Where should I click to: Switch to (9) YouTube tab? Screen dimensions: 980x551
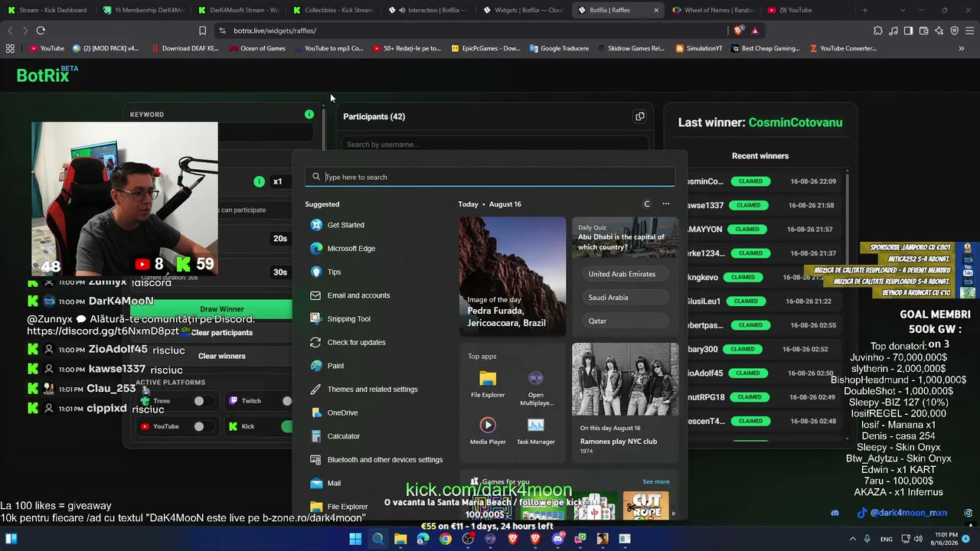pos(808,10)
